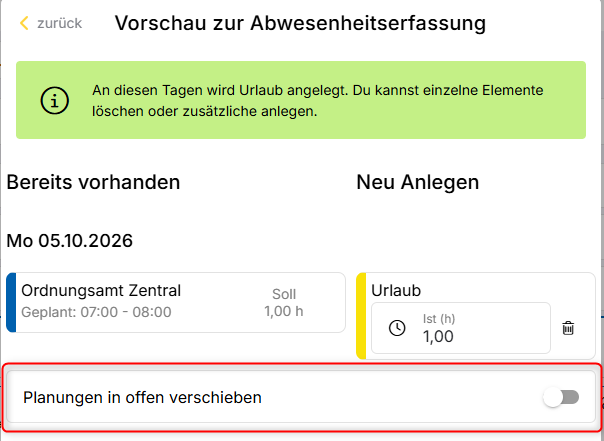Go back via the zurück link

[59, 23]
